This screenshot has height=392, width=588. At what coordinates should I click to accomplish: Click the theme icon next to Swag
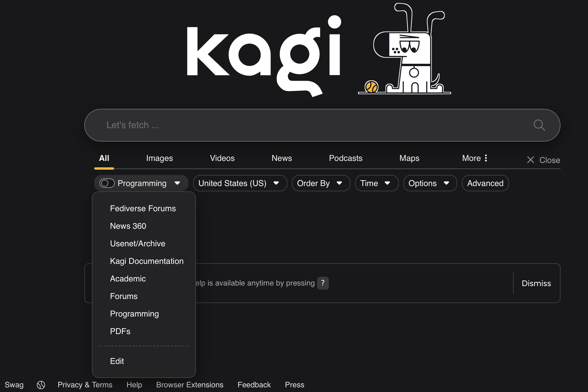[x=41, y=385]
